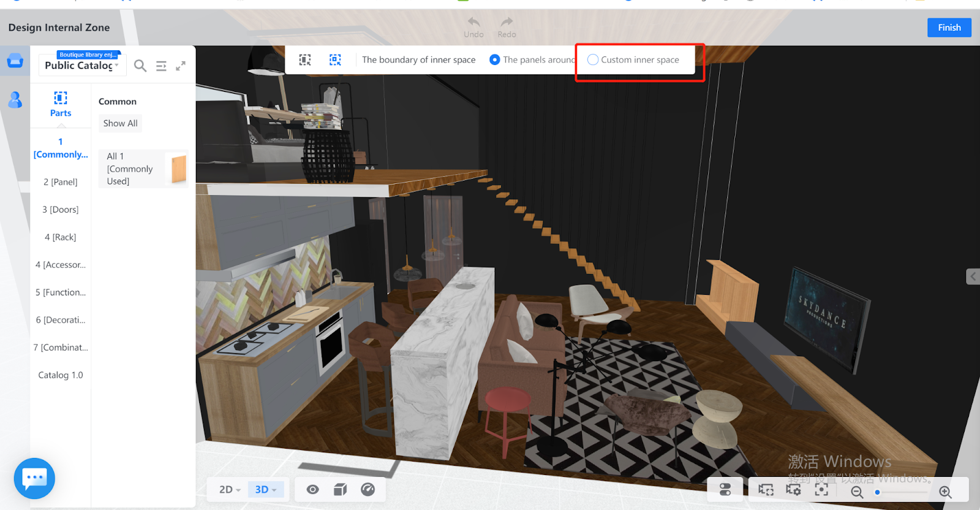Open the 'Catalog 1.0' category
Image resolution: width=980 pixels, height=510 pixels.
pyautogui.click(x=61, y=375)
